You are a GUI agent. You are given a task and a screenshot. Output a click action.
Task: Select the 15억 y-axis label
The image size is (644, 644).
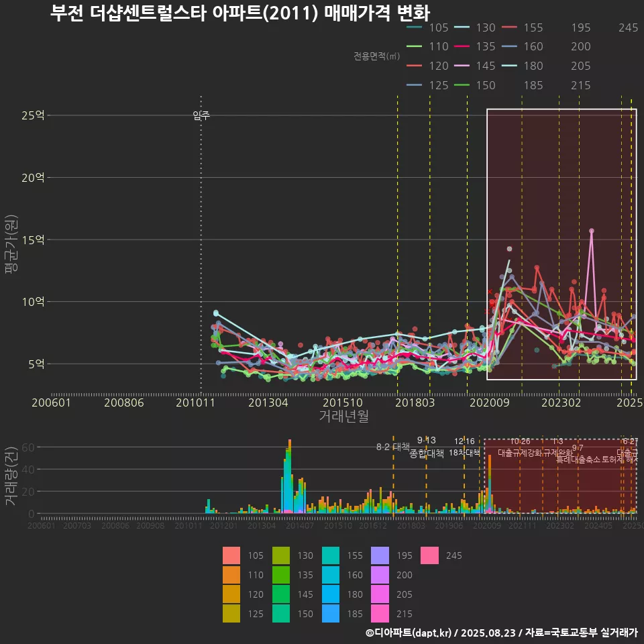pyautogui.click(x=33, y=239)
